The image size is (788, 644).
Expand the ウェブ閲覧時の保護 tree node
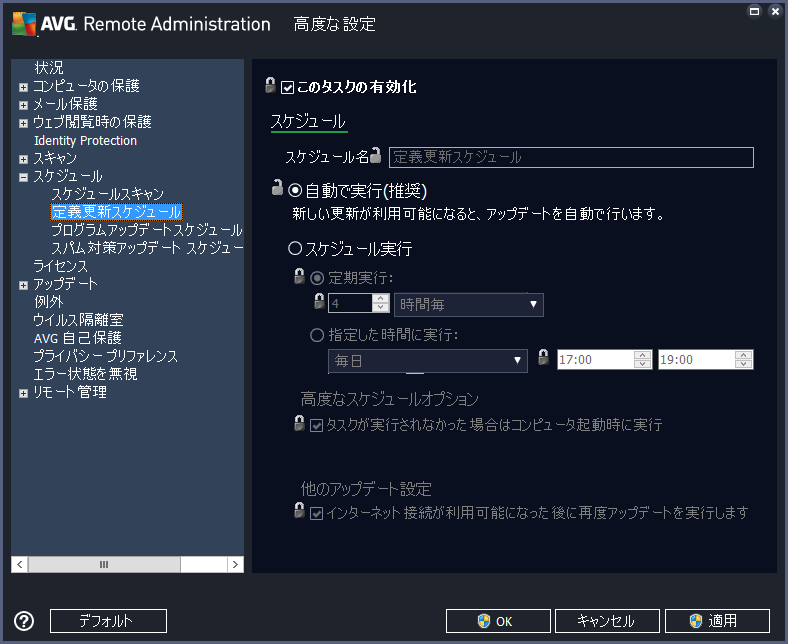tap(23, 124)
